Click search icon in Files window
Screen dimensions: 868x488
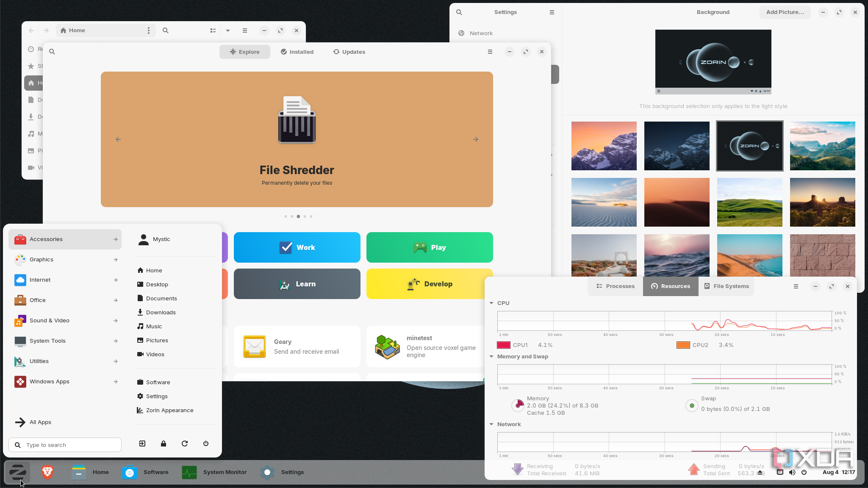(166, 30)
